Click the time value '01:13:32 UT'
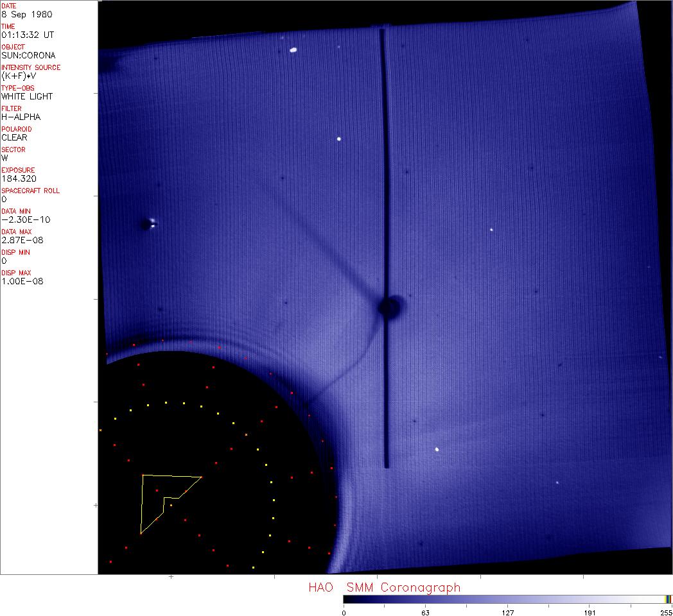This screenshot has width=673, height=616. [28, 35]
